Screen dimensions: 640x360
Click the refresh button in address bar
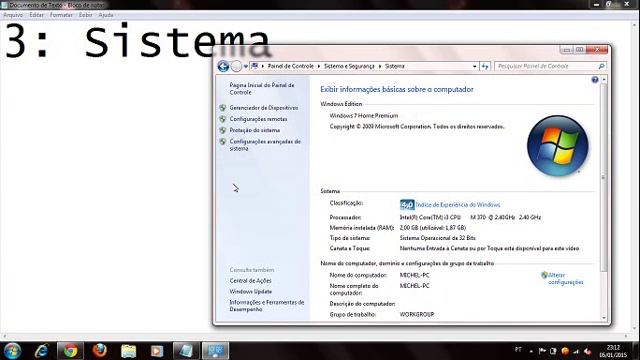(x=485, y=66)
